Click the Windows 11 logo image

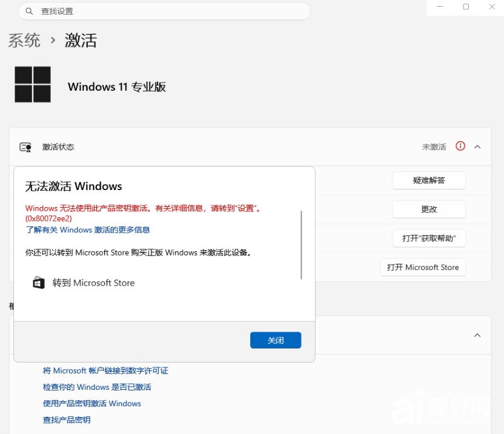33,85
